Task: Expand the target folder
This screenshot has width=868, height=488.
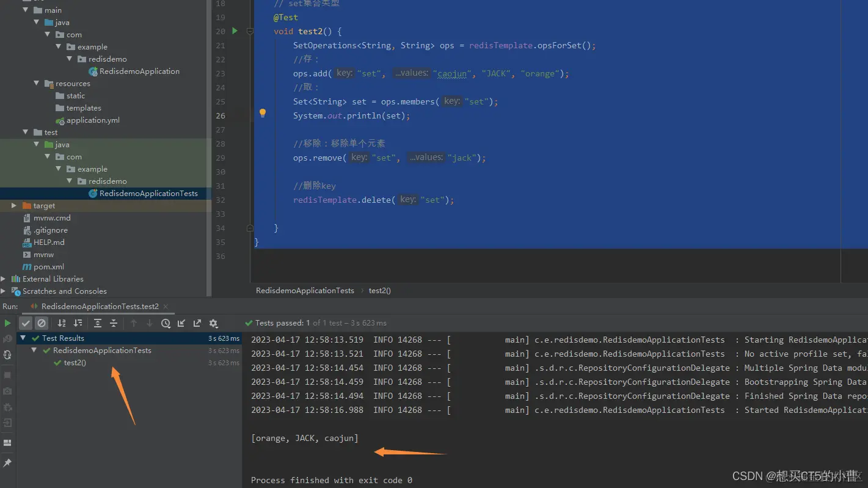Action: 13,206
